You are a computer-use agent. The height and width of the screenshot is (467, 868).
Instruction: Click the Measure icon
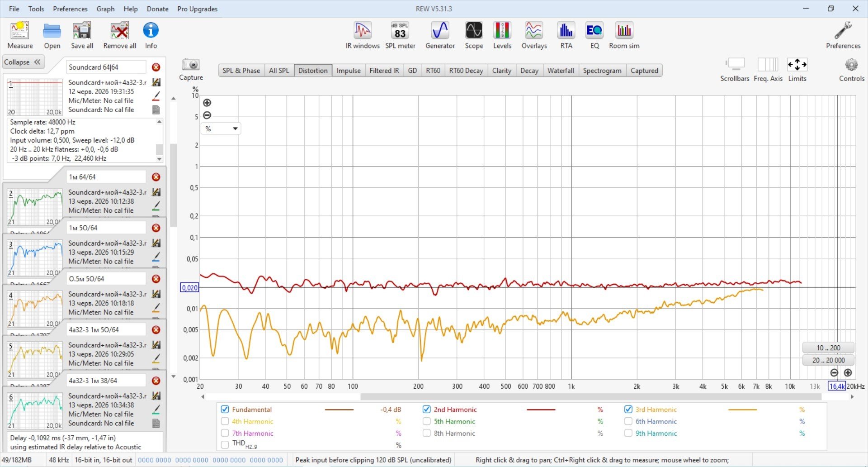pyautogui.click(x=20, y=35)
